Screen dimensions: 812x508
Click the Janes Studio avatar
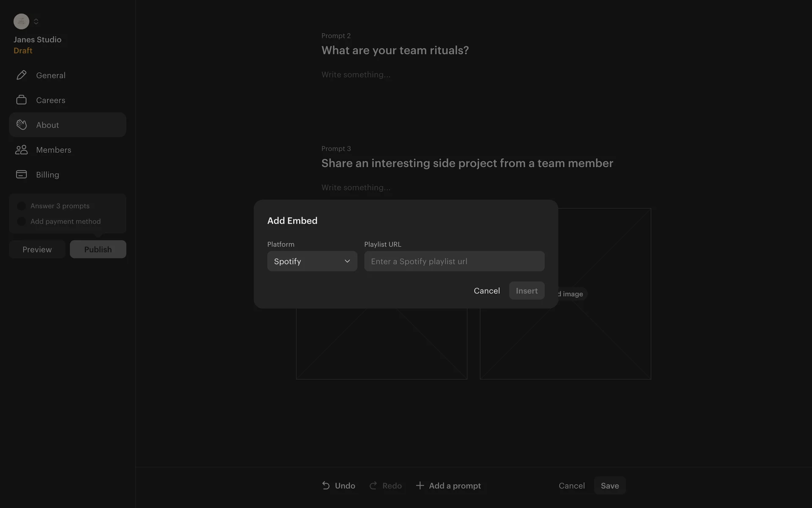(x=21, y=21)
